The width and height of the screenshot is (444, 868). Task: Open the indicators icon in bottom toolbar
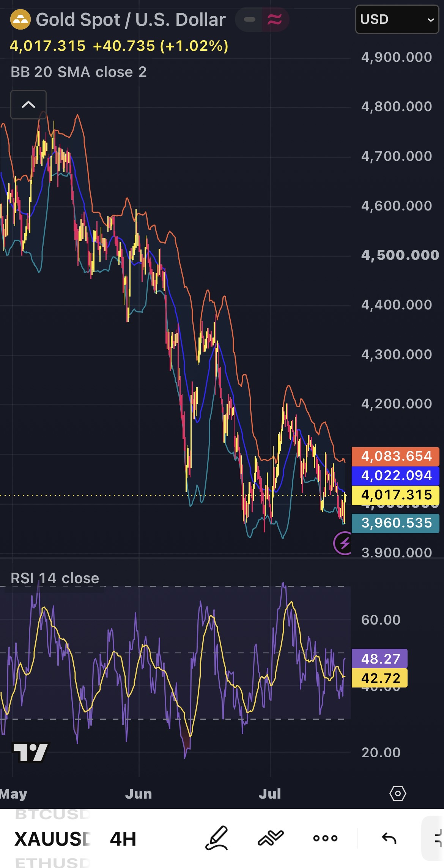[x=271, y=838]
